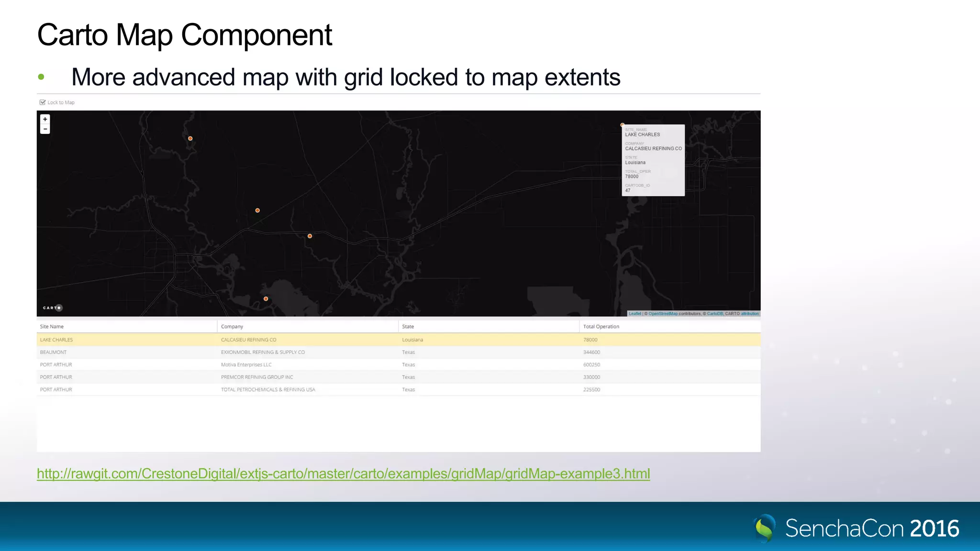Viewport: 980px width, 551px height.
Task: Select the LAKE CHARLES grid row
Action: [399, 340]
